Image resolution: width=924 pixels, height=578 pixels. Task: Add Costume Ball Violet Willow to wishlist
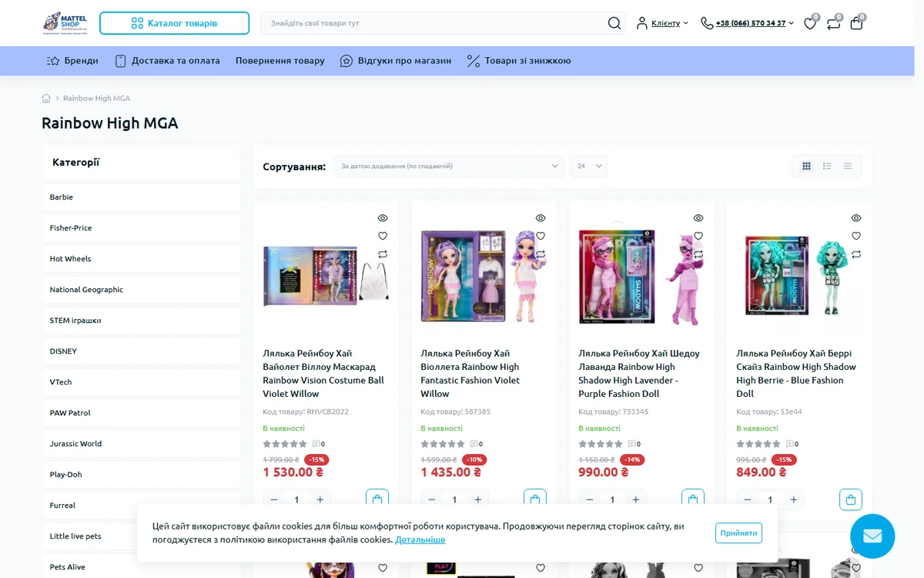coord(383,236)
